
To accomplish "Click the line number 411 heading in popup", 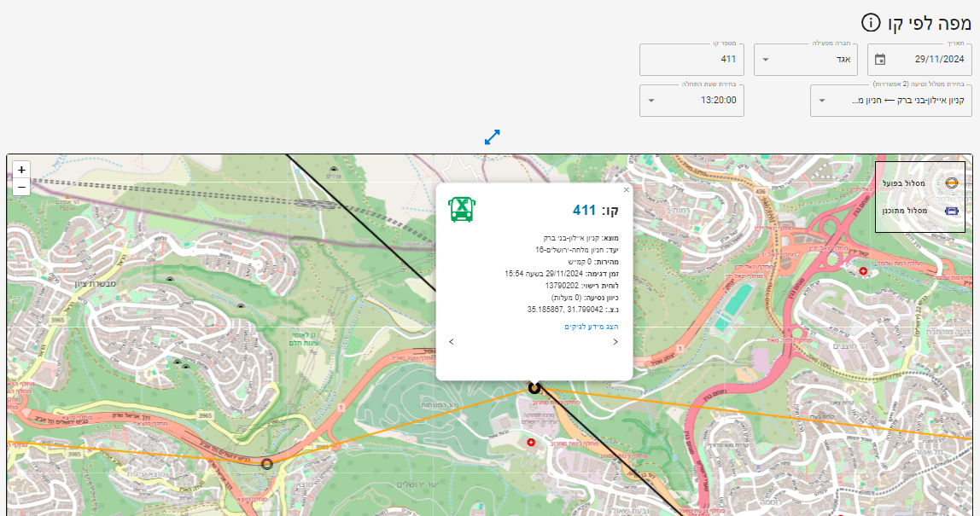I will [596, 210].
